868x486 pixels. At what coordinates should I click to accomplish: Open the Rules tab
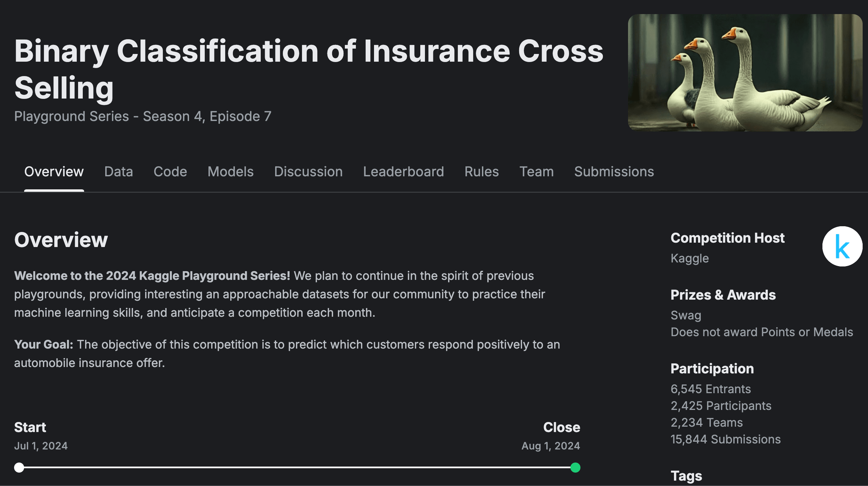click(x=481, y=172)
